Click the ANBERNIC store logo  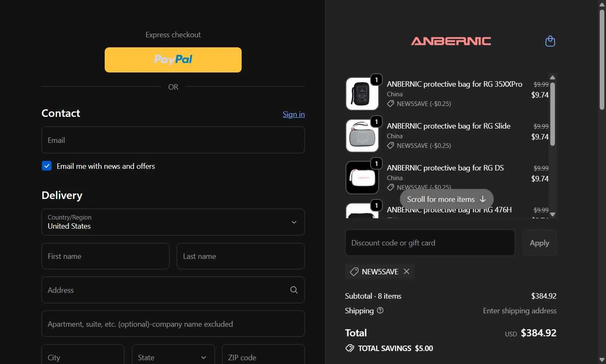[x=451, y=41]
